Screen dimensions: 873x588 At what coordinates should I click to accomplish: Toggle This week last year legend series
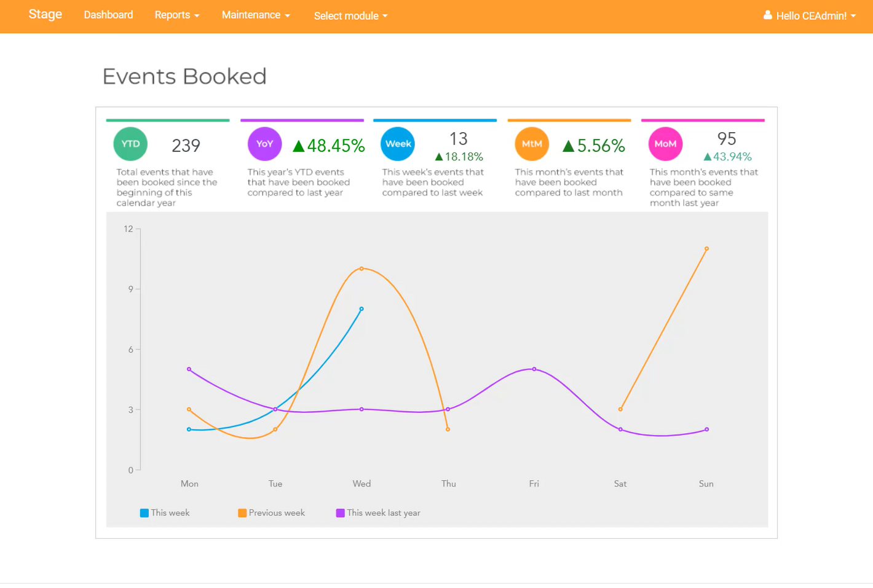[378, 513]
